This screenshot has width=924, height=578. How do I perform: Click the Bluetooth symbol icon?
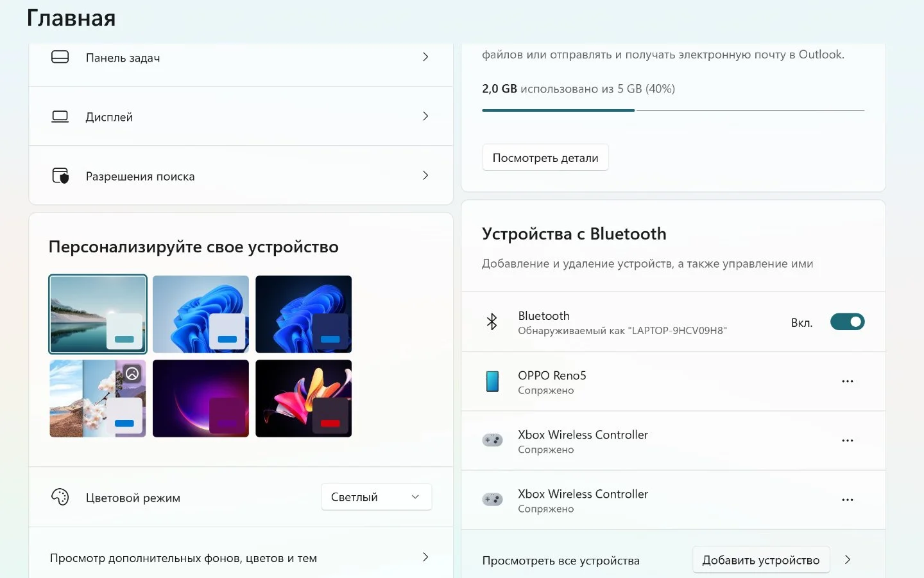coord(492,322)
